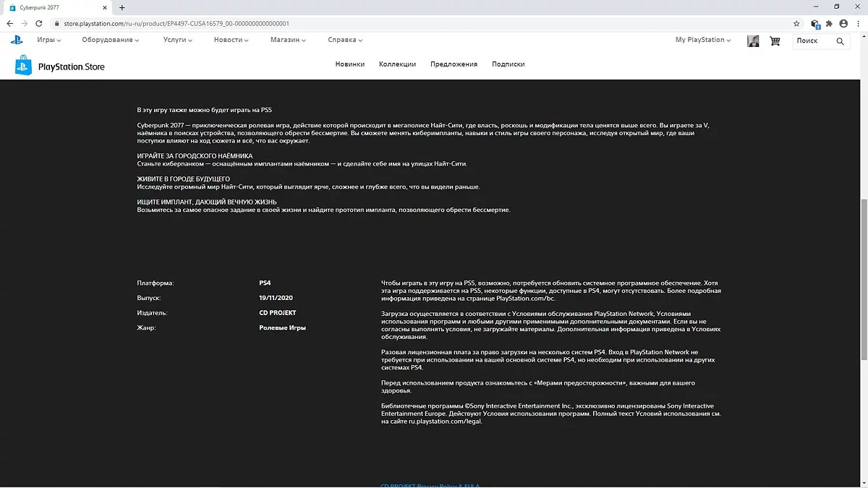Click the magnifying glass search icon
Viewport: 868px width, 488px height.
pos(841,41)
